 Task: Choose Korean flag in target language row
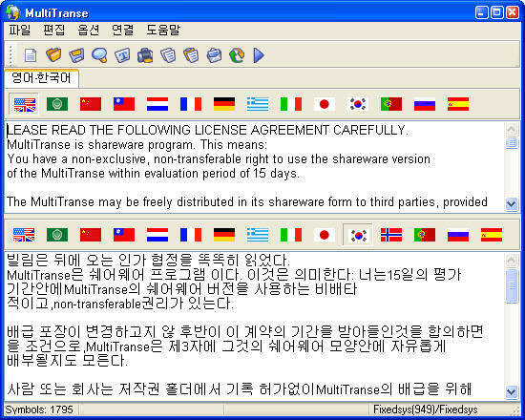[x=358, y=235]
